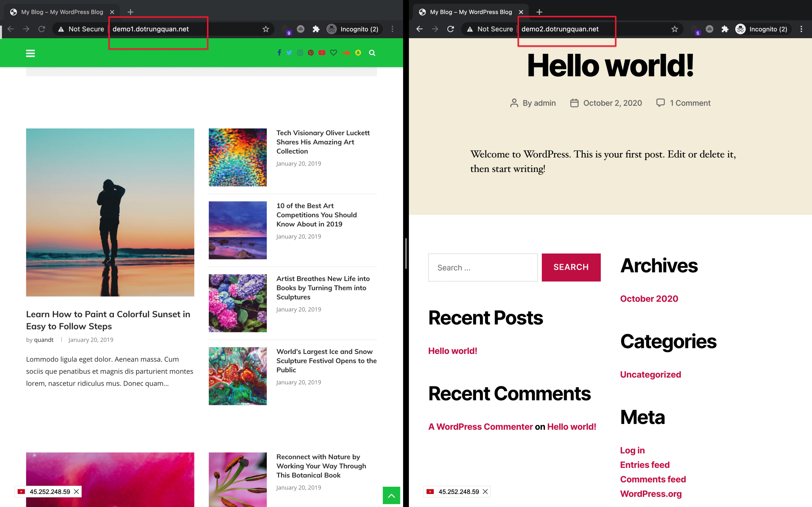
Task: Click the green scroll-to-top arrow button
Action: 391,495
